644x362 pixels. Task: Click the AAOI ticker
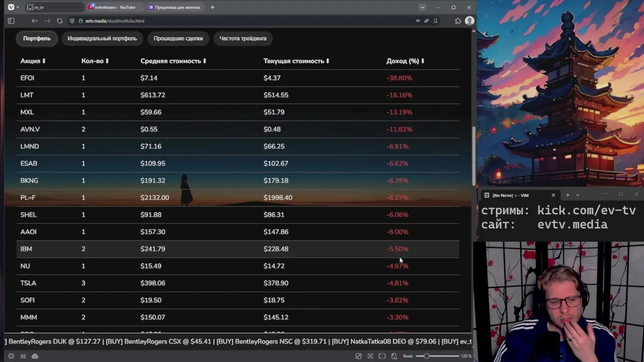[28, 232]
